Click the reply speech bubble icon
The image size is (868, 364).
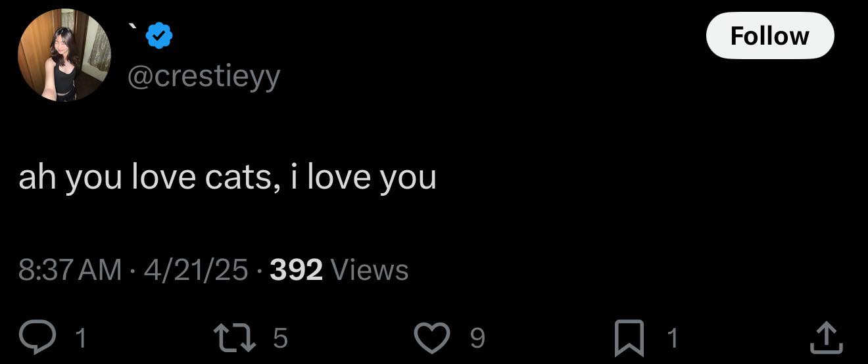click(x=49, y=336)
